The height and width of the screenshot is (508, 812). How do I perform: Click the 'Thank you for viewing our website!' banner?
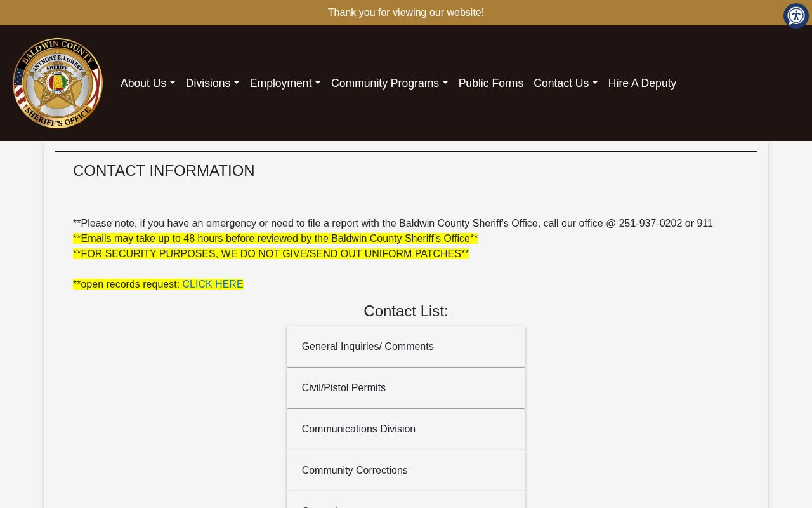click(406, 13)
